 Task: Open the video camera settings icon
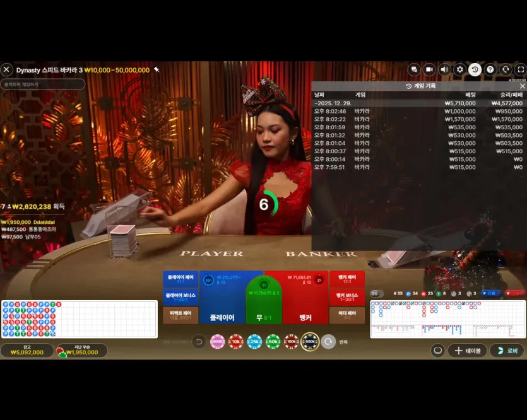click(429, 69)
